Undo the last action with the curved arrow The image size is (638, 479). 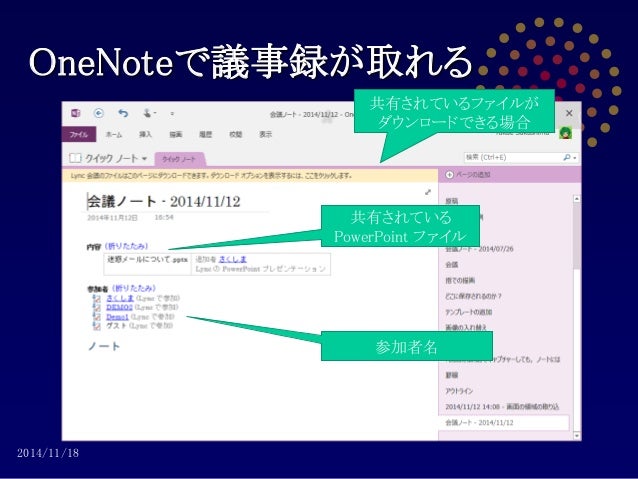pos(123,113)
